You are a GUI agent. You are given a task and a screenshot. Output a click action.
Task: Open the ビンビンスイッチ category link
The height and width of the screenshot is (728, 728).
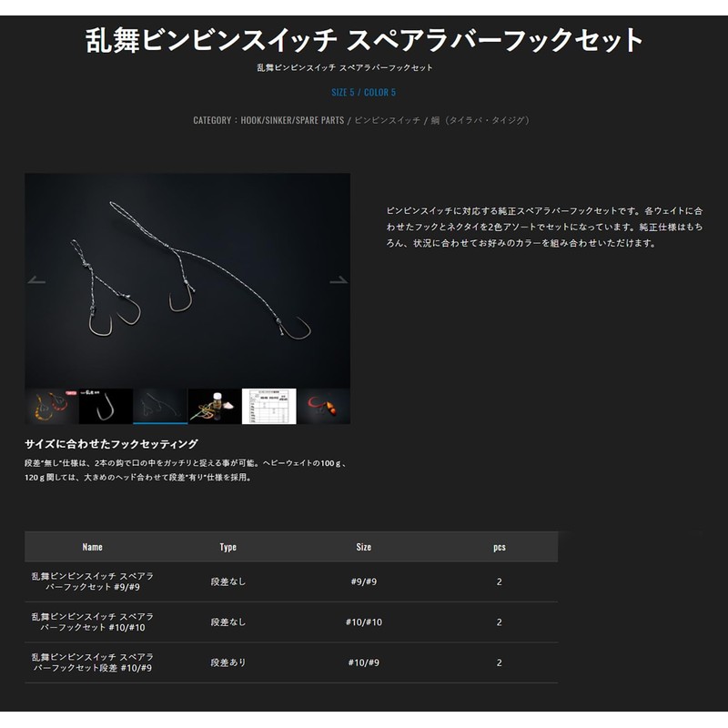coord(387,120)
